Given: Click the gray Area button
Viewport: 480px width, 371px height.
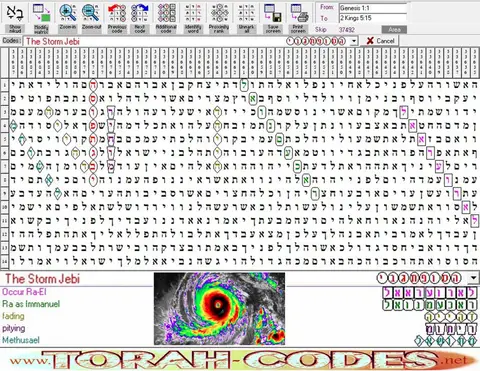Looking at the screenshot, I should (x=394, y=30).
